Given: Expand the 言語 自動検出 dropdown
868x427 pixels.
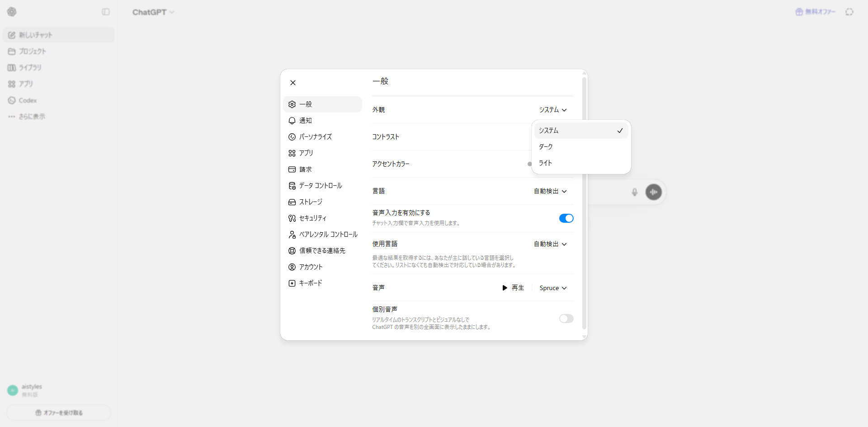Looking at the screenshot, I should tap(550, 191).
